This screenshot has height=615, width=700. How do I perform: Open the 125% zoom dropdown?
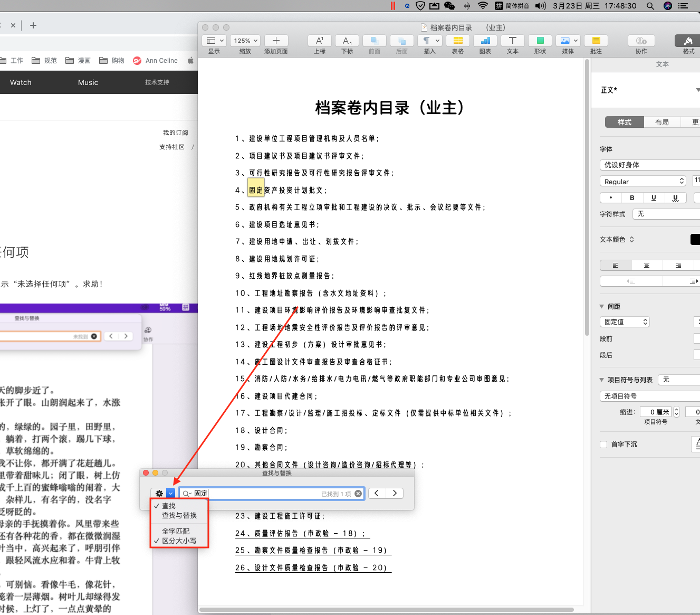click(246, 41)
